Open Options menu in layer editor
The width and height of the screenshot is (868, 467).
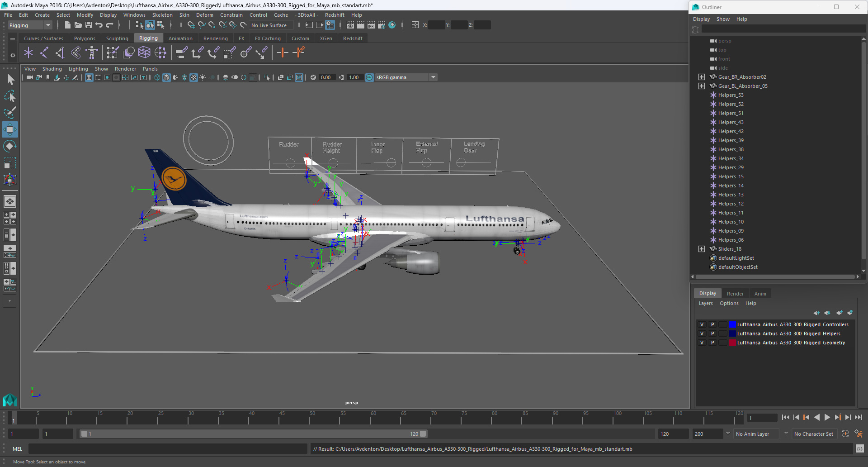[x=729, y=303]
